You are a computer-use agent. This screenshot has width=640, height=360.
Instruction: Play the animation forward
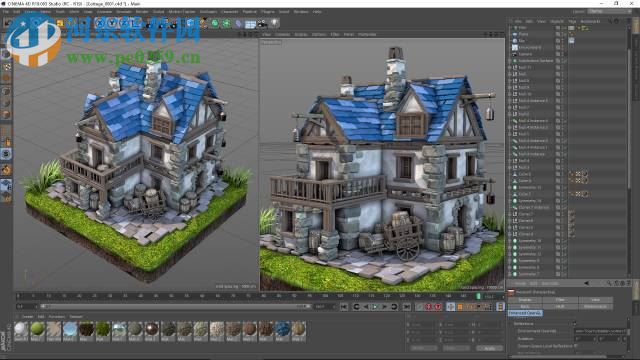(376, 307)
